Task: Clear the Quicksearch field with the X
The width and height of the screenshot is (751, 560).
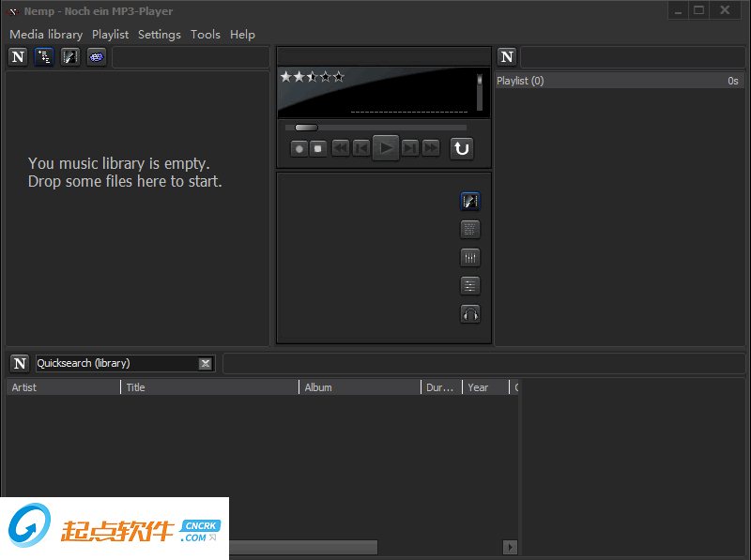Action: [x=206, y=364]
